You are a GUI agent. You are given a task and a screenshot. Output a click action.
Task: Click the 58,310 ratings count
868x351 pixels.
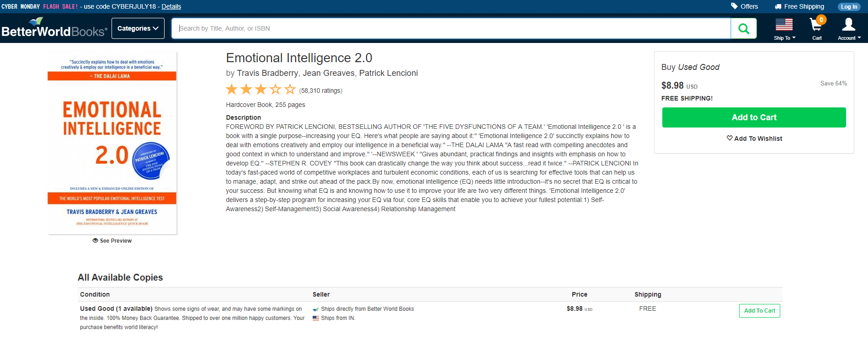(x=321, y=90)
